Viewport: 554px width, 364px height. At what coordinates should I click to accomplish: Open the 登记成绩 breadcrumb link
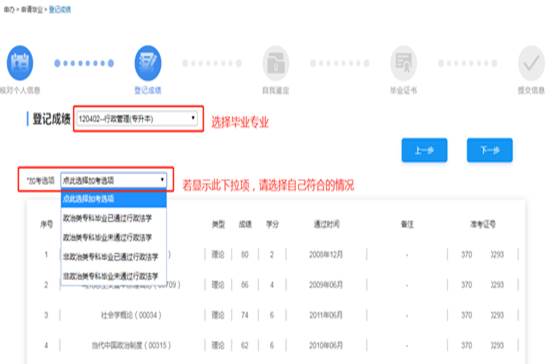[60, 10]
